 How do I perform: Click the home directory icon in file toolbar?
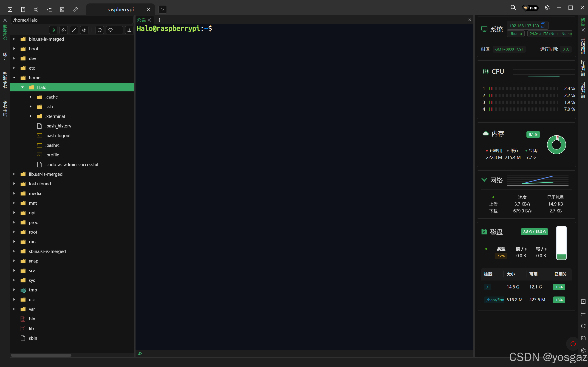(64, 30)
